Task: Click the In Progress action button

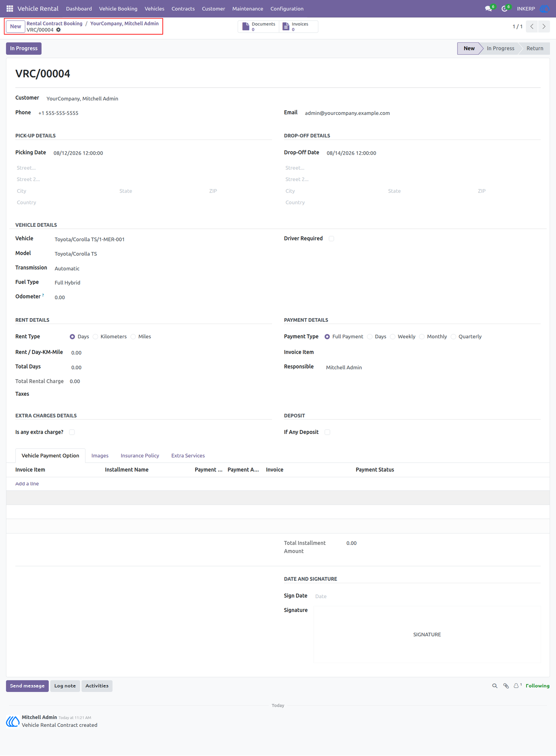Action: point(24,48)
